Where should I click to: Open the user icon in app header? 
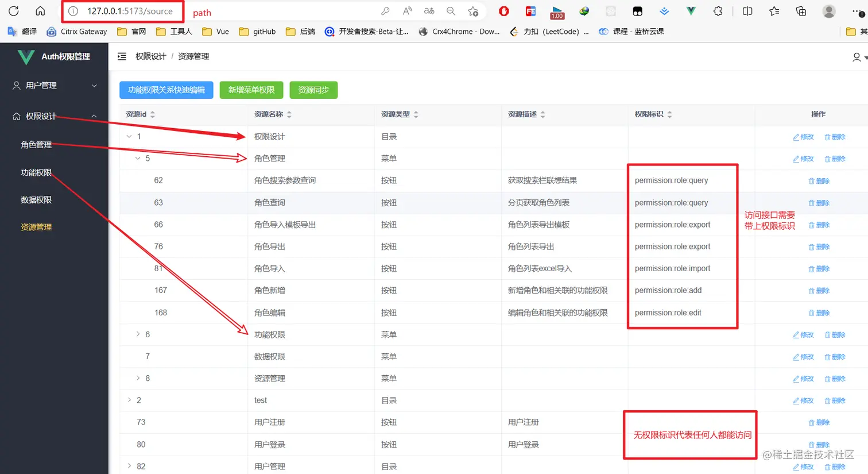click(x=857, y=57)
